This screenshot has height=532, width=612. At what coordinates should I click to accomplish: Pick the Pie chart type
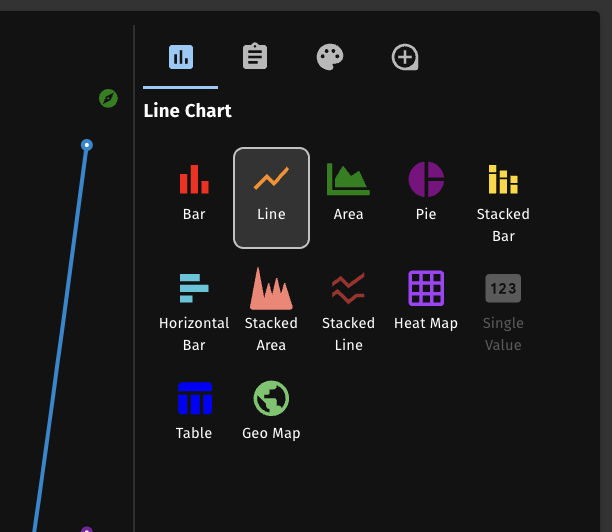(426, 195)
